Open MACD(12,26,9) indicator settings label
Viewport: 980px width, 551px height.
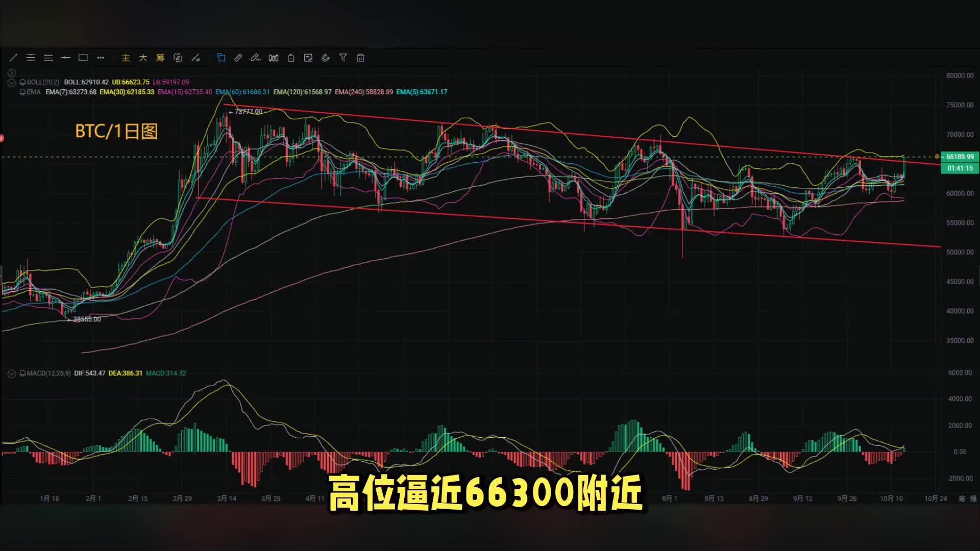coord(48,373)
